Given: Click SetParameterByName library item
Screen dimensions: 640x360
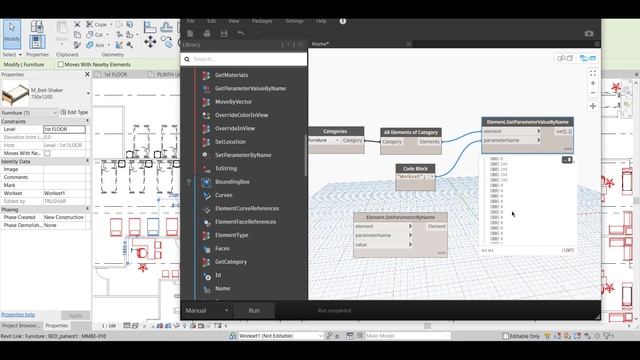Looking at the screenshot, I should [243, 155].
